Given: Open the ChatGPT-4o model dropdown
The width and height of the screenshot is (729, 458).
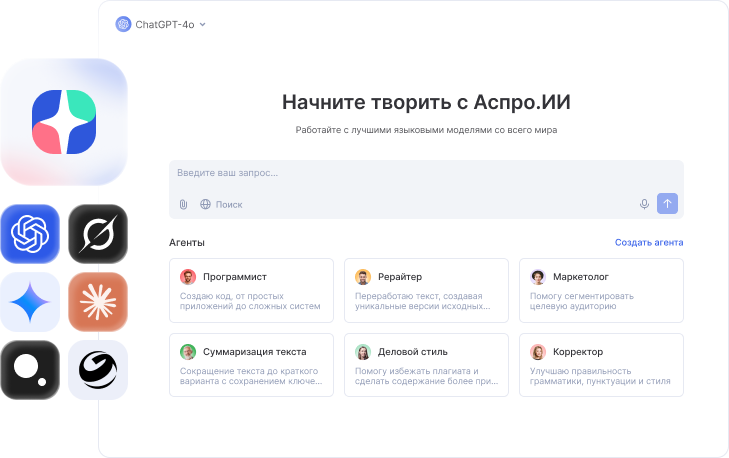Looking at the screenshot, I should pos(161,24).
